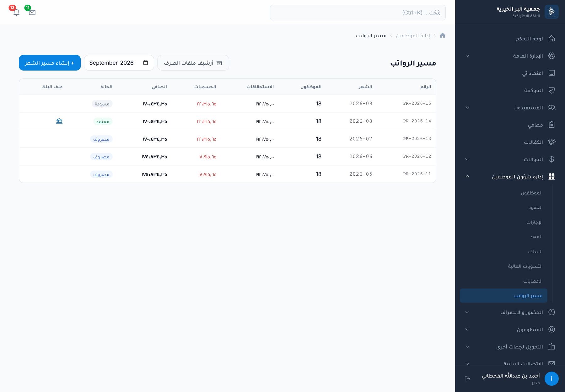Expand الحوالات section chevron

coord(467,159)
